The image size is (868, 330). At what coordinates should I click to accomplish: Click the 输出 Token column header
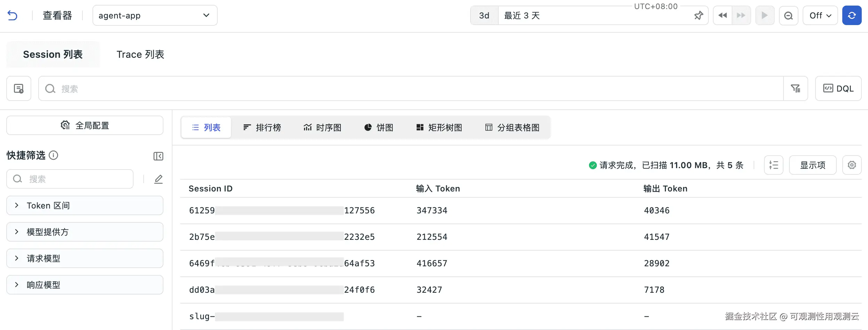pos(666,189)
